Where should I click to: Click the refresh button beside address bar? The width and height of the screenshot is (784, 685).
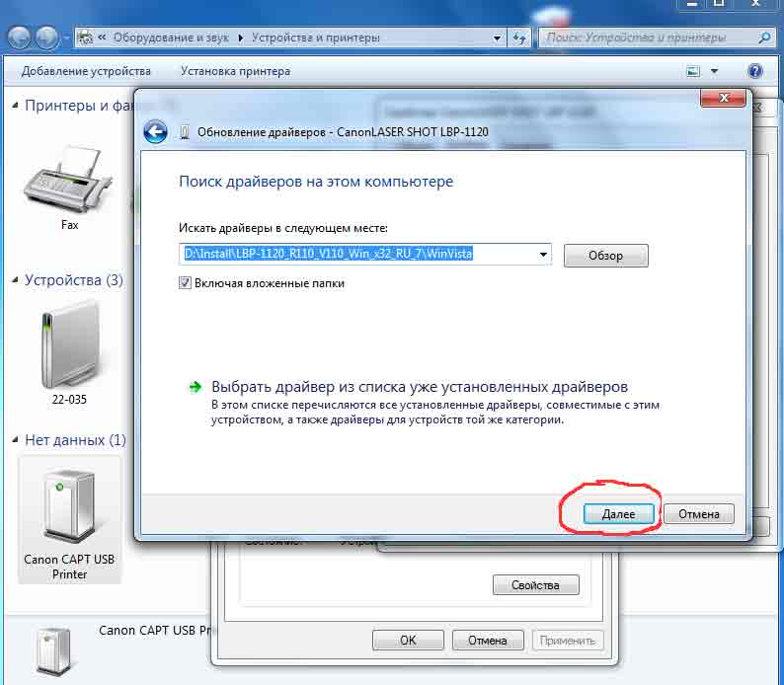(519, 38)
